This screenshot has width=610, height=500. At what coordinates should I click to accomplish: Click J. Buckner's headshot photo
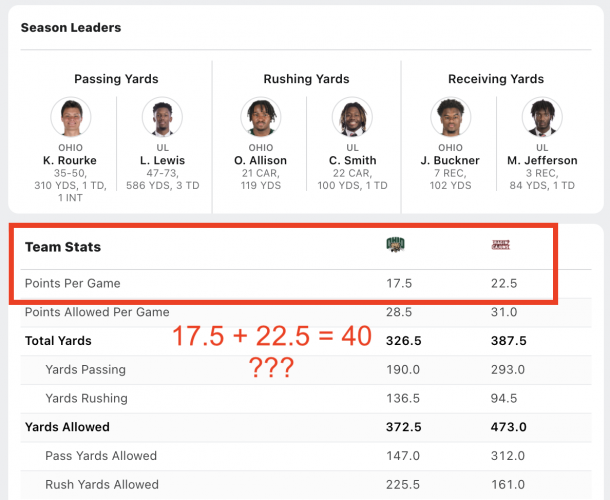coord(450,117)
